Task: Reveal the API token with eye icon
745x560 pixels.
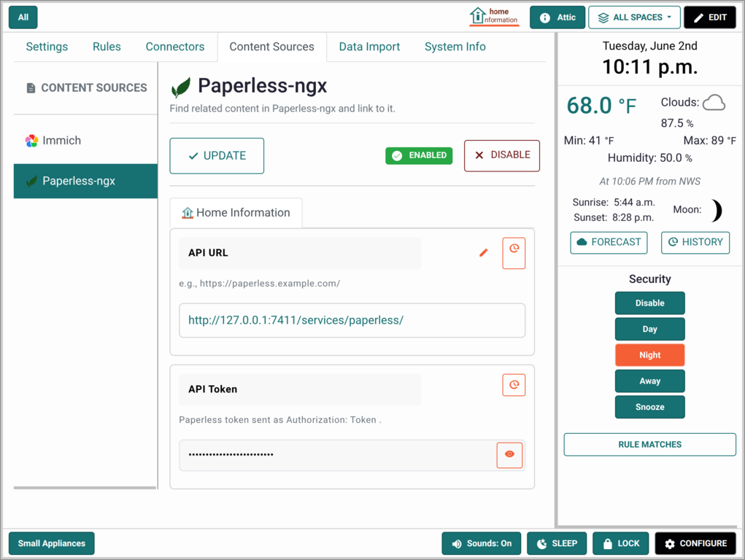Action: pyautogui.click(x=510, y=455)
